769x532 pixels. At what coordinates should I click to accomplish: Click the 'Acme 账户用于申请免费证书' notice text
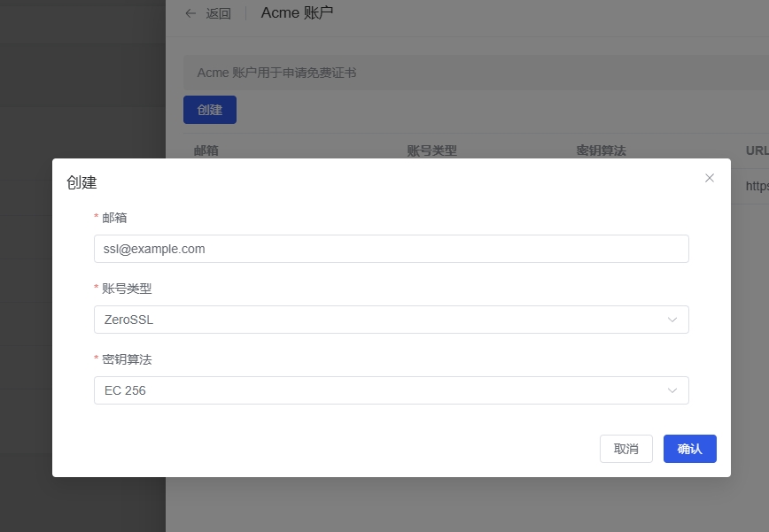[276, 73]
